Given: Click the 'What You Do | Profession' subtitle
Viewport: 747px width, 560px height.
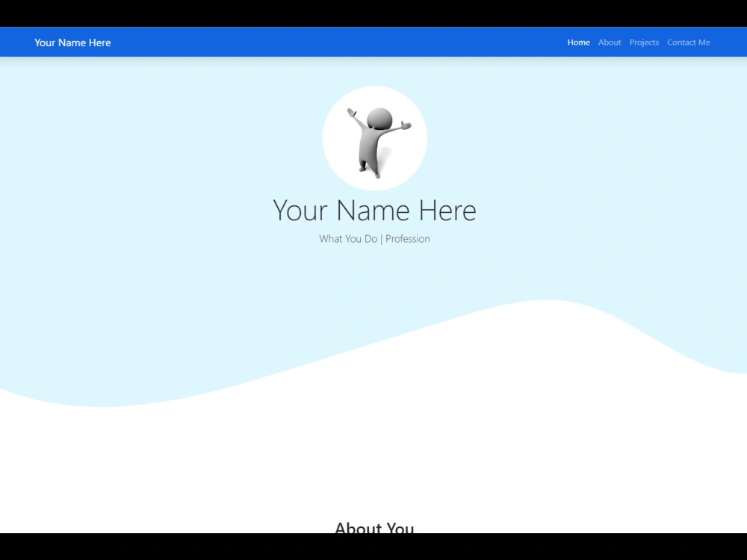Looking at the screenshot, I should coord(374,239).
